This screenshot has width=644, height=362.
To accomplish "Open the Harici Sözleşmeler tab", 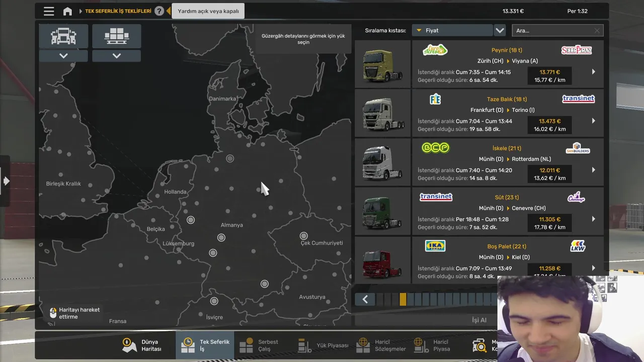I will click(381, 345).
